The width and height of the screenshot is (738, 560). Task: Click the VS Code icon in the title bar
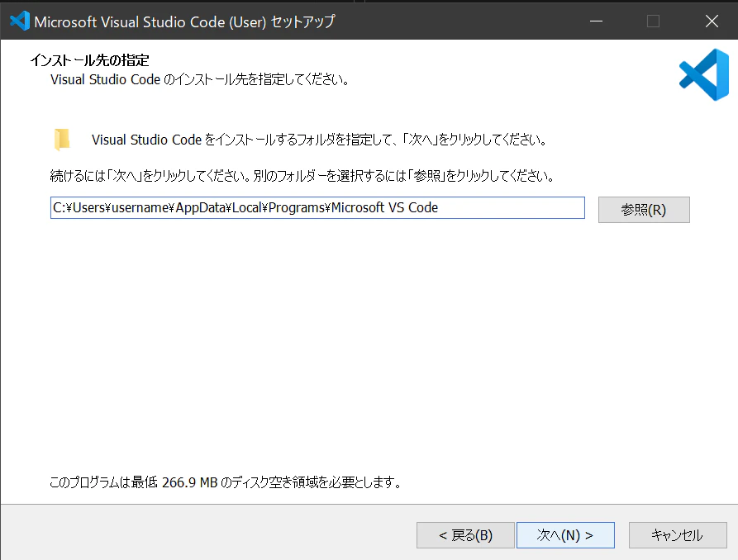pos(20,21)
